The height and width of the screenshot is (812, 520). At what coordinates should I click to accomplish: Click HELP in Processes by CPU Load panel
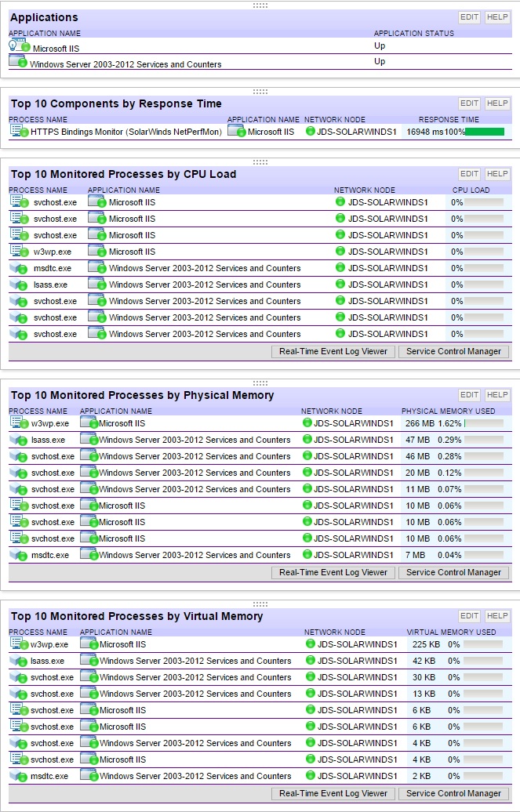[496, 174]
